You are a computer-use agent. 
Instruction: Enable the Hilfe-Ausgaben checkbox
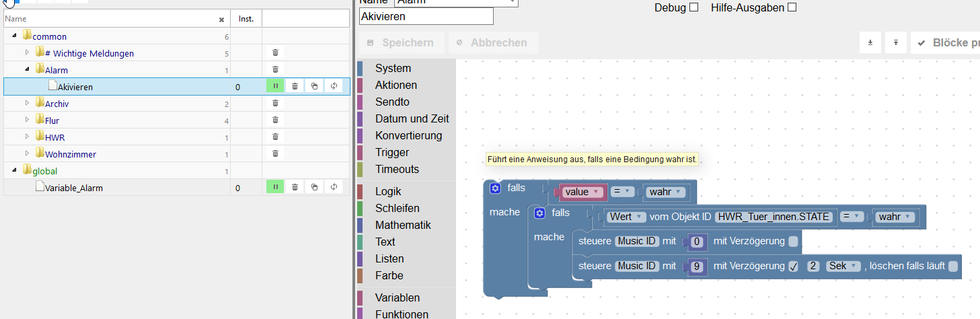point(792,7)
